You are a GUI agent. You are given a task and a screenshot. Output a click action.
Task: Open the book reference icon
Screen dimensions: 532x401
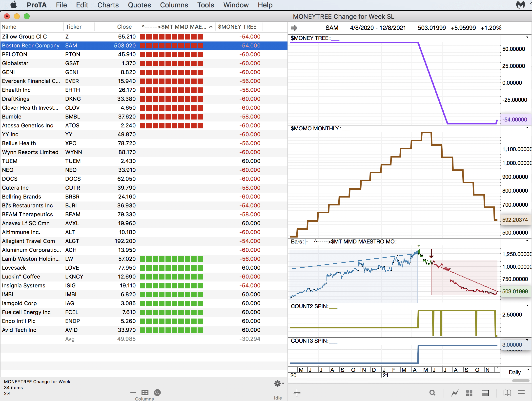[x=507, y=393]
